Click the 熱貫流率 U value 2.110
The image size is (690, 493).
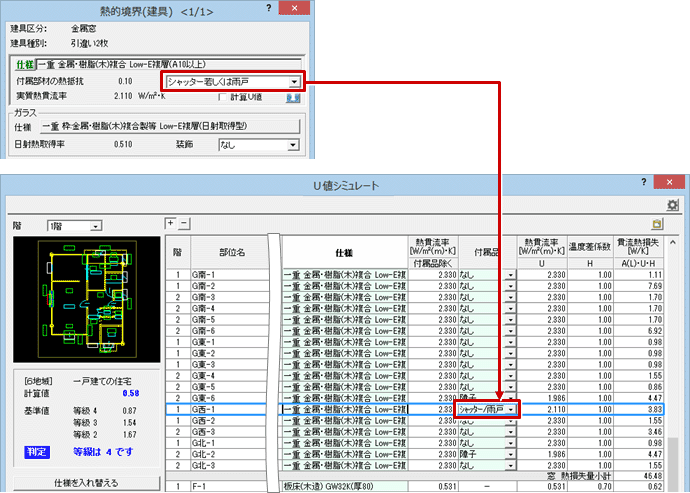[555, 409]
